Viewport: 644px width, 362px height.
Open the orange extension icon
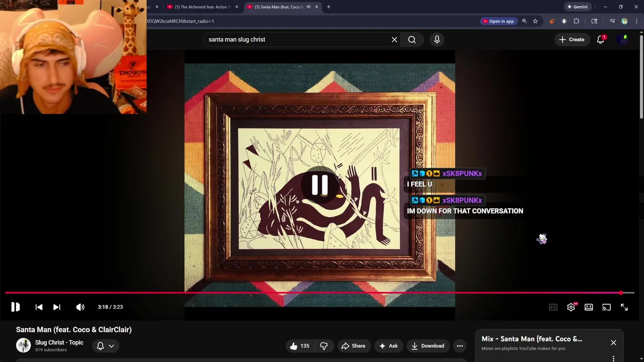point(552,21)
